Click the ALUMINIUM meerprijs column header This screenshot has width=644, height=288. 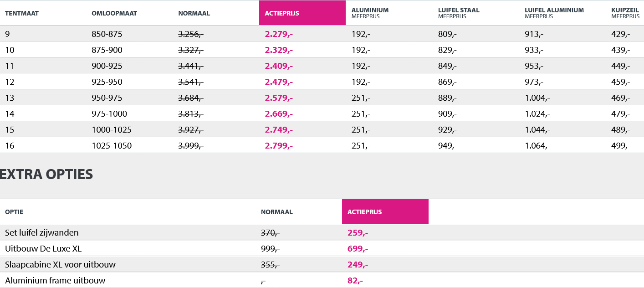point(370,13)
